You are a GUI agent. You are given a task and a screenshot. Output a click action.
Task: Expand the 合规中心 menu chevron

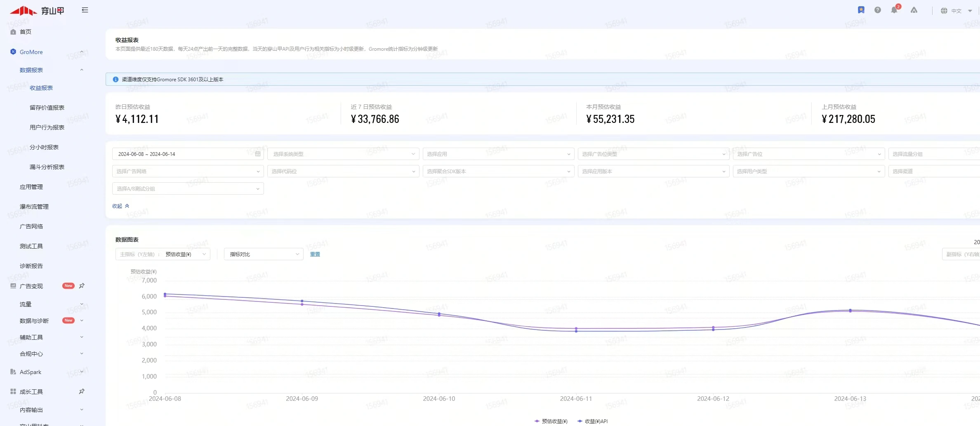82,353
